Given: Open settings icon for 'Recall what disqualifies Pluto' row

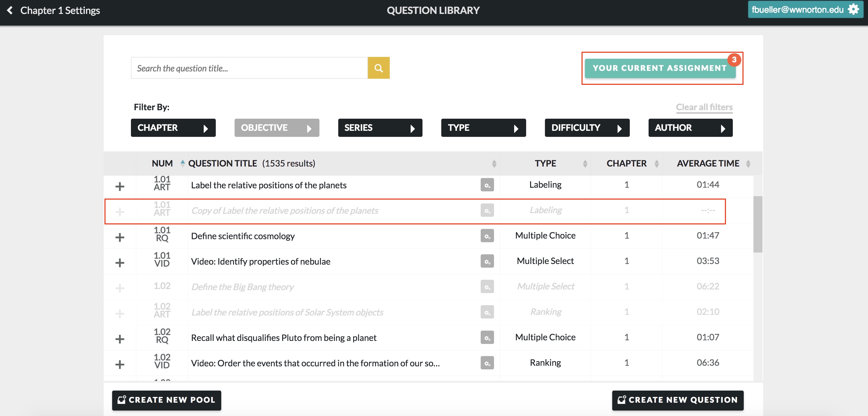Looking at the screenshot, I should 487,338.
